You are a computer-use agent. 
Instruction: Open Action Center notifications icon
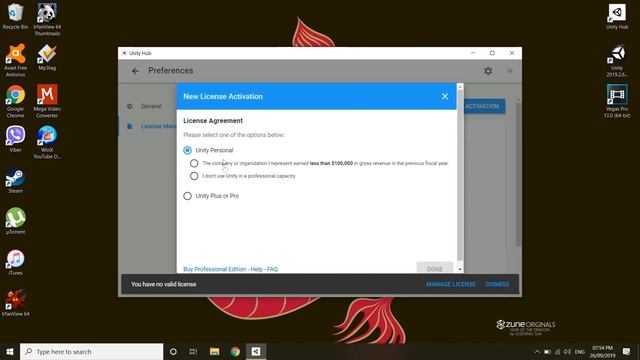626,351
